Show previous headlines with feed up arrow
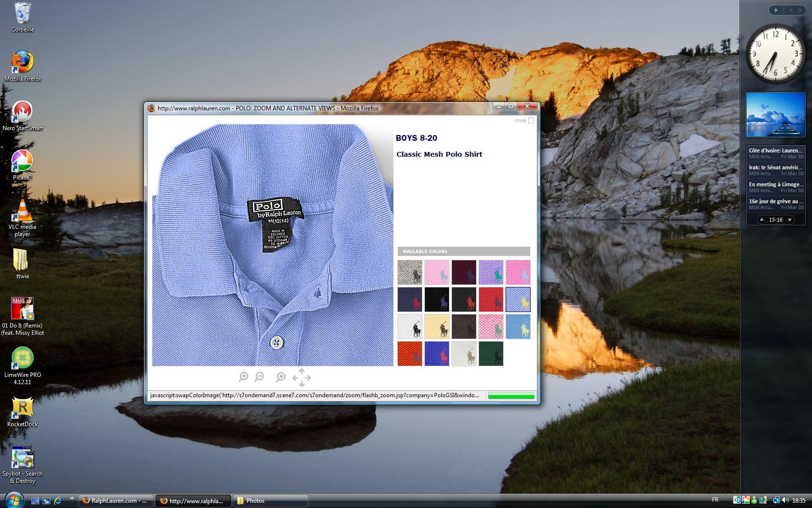 click(x=762, y=220)
